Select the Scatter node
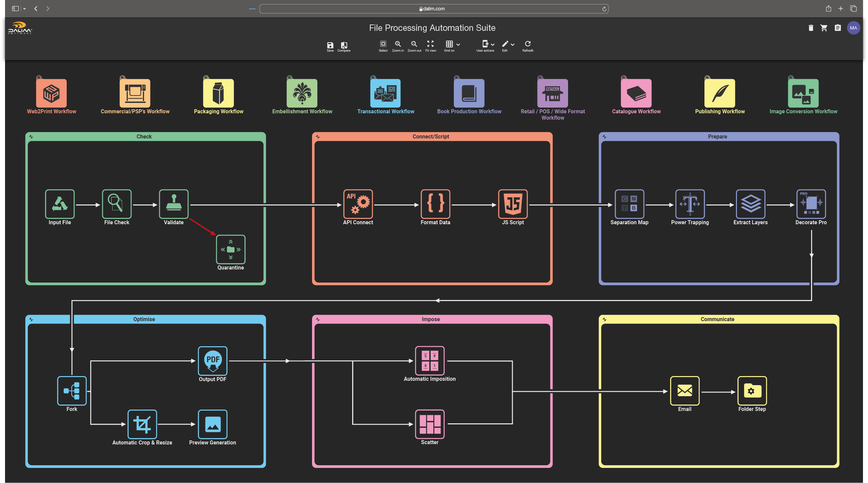The image size is (868, 483). coord(430,424)
